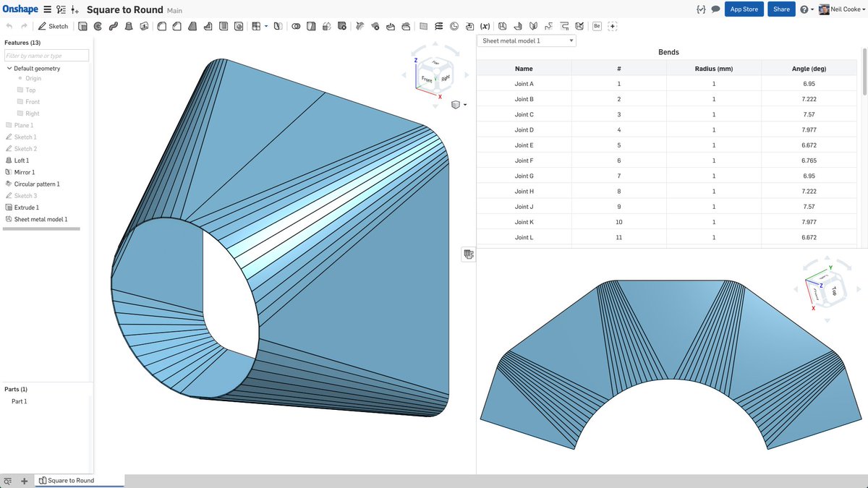Viewport: 868px width, 488px height.
Task: Select the Linear pattern tool
Action: pyautogui.click(x=255, y=26)
